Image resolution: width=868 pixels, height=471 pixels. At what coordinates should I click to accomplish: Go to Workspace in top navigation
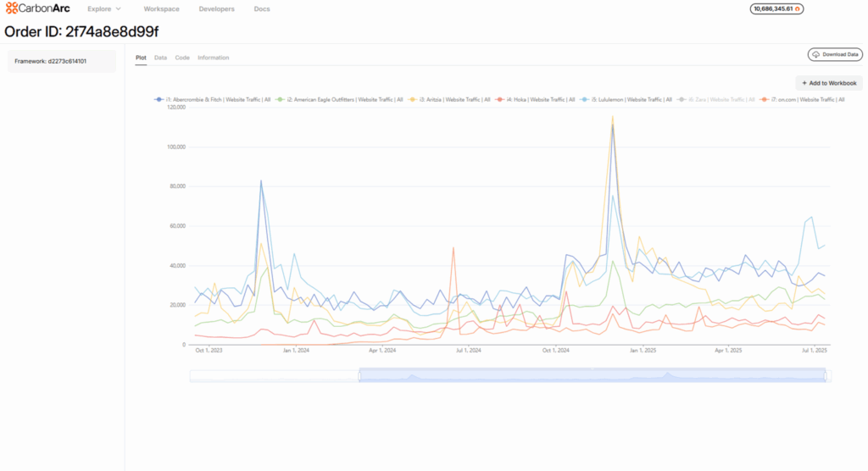[161, 8]
